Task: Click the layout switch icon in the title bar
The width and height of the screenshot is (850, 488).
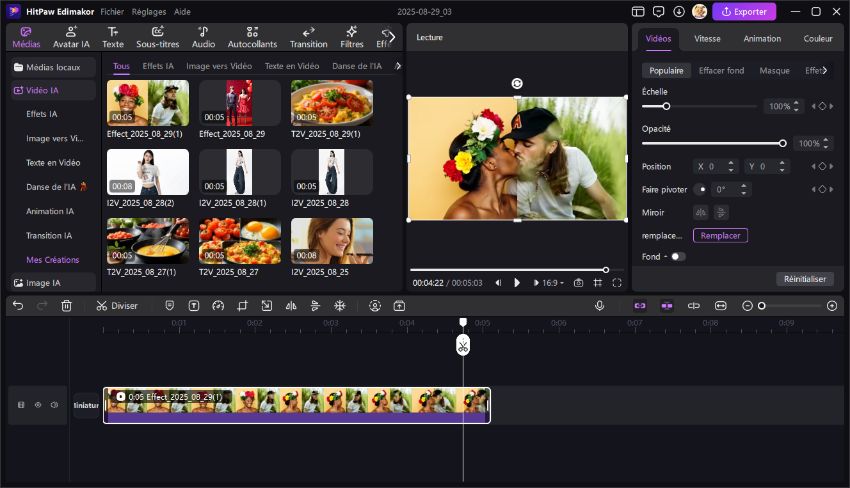Action: [638, 11]
